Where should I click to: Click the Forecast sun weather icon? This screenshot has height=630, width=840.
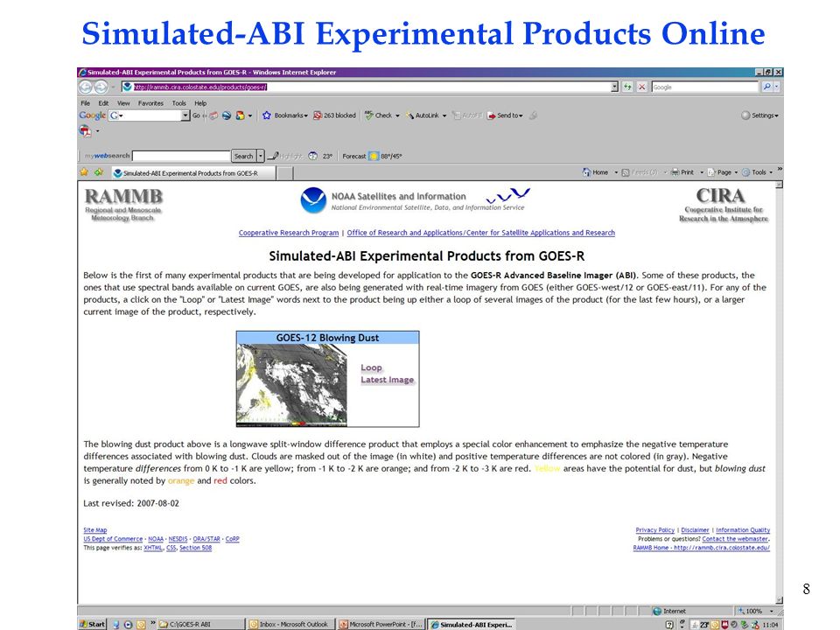pyautogui.click(x=374, y=157)
